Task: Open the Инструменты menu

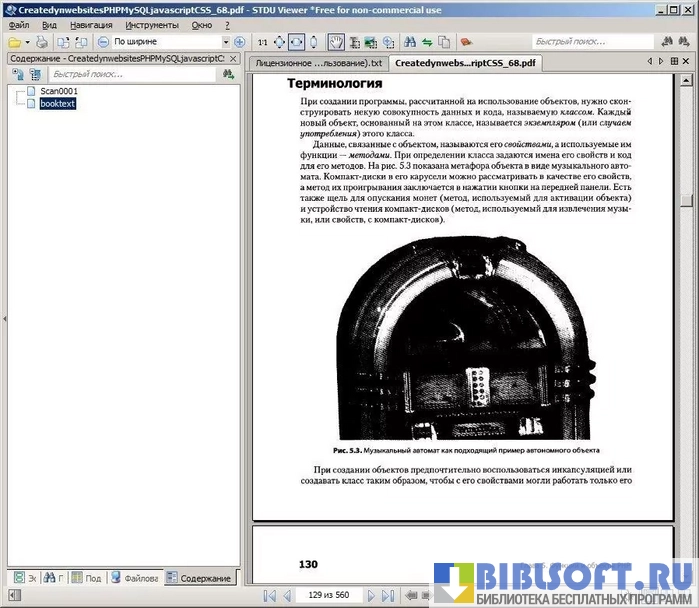Action: point(152,24)
